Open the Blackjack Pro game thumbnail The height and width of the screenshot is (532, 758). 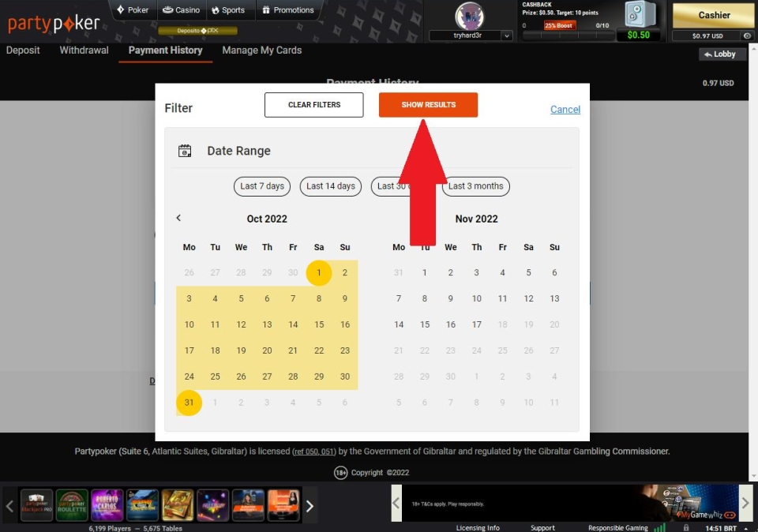tap(36, 505)
